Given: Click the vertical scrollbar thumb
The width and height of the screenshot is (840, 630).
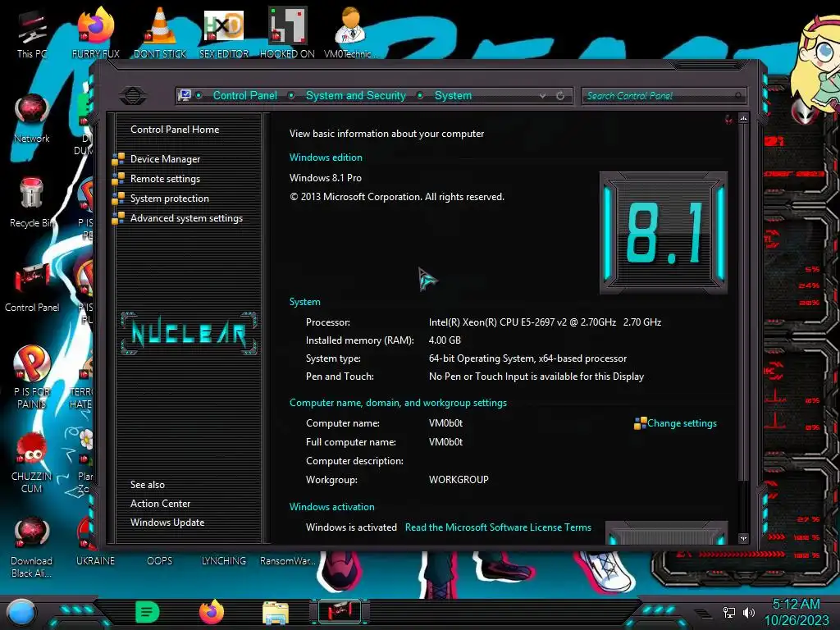Looking at the screenshot, I should tap(743, 303).
